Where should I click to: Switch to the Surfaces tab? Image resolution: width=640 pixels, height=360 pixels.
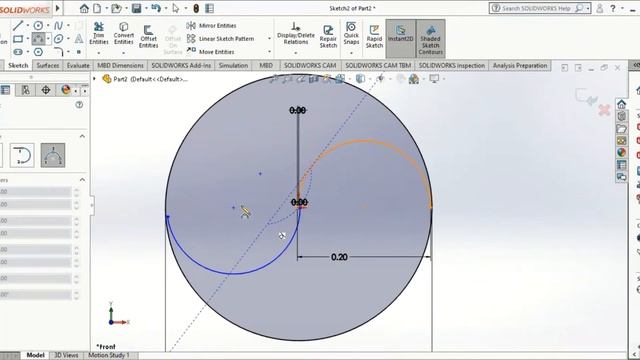48,65
